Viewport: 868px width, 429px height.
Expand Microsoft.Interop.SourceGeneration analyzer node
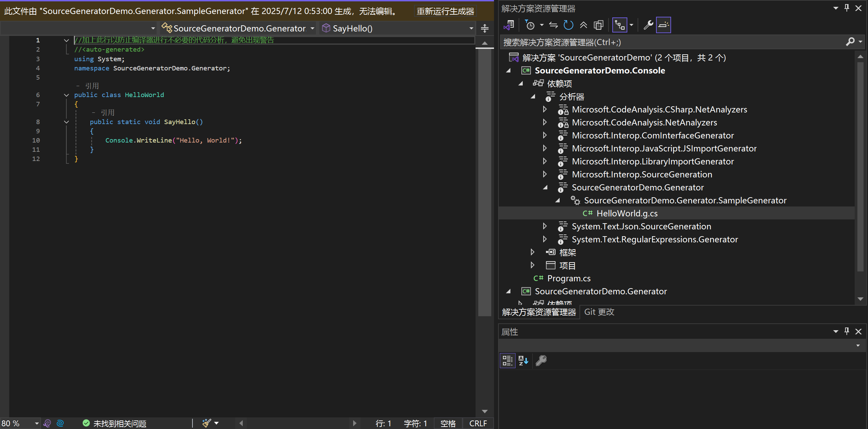click(x=545, y=174)
